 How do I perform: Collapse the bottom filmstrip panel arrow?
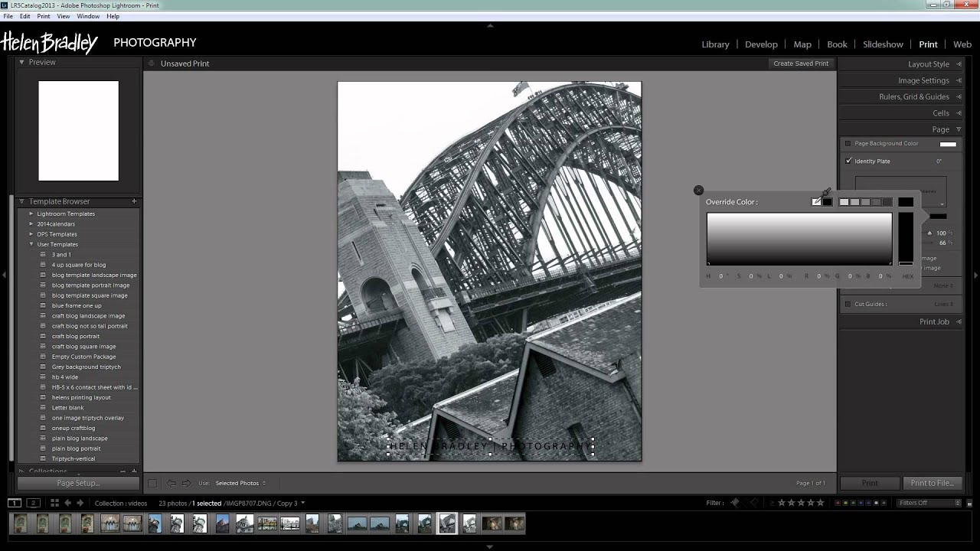click(x=490, y=546)
